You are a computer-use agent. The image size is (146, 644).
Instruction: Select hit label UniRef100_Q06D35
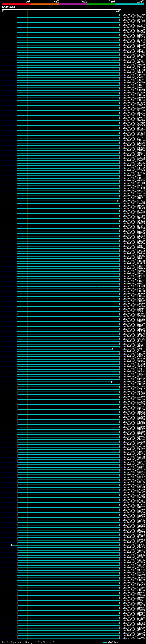134,490
